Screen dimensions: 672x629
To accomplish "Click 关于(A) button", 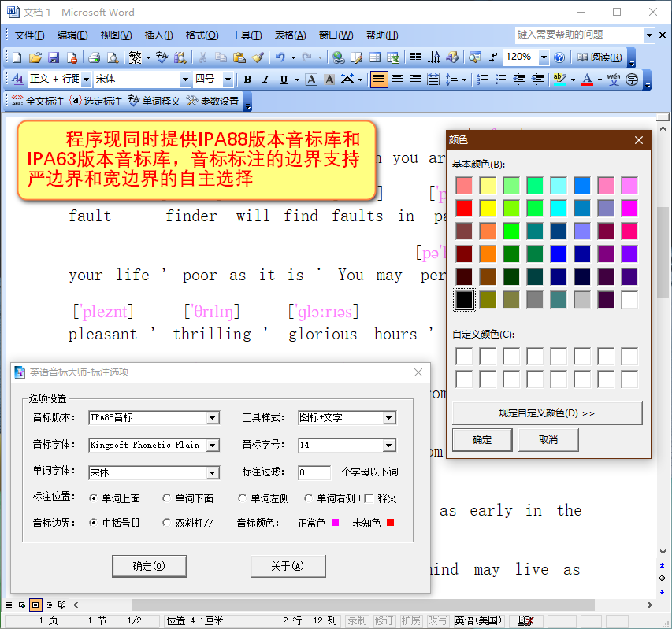I will click(x=288, y=566).
